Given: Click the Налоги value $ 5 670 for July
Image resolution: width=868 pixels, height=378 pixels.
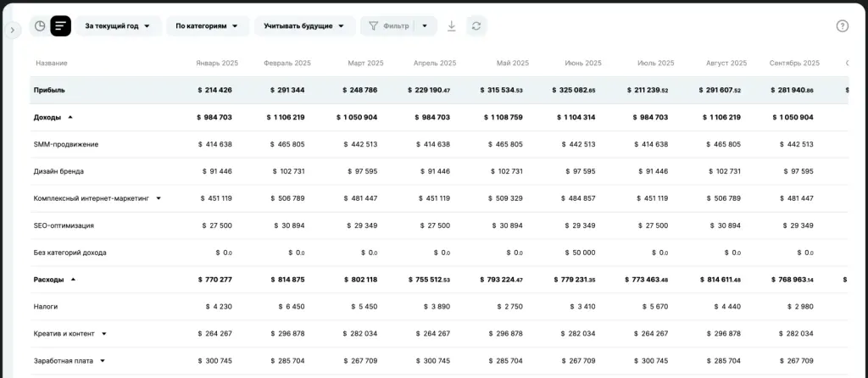Looking at the screenshot, I should 655,307.
